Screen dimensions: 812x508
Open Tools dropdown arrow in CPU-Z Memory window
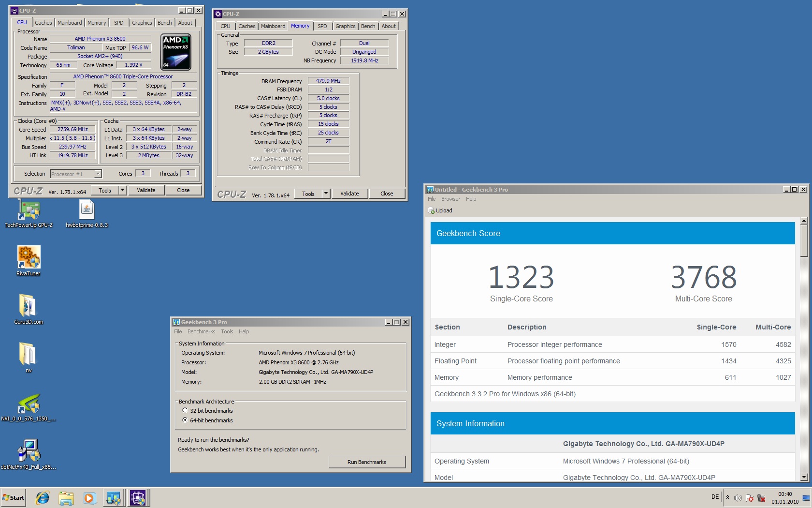click(x=326, y=194)
